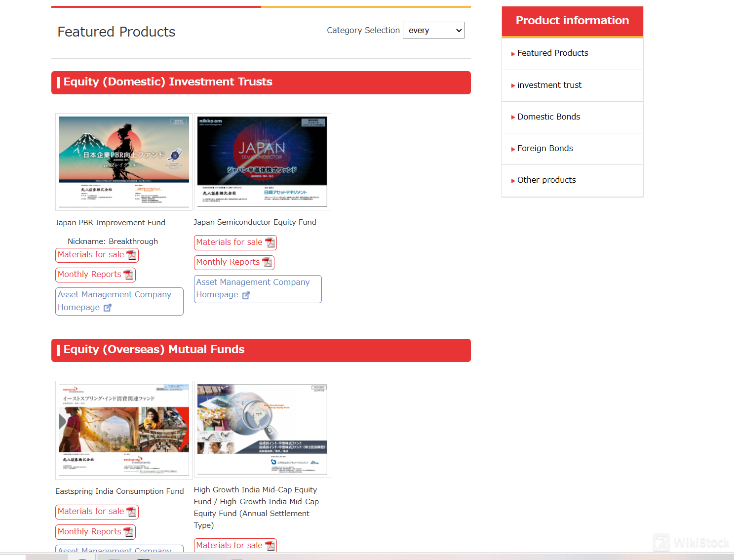Viewport: 734px width, 560px height.
Task: Click red arrow beside Featured Products sidebar
Action: (513, 54)
